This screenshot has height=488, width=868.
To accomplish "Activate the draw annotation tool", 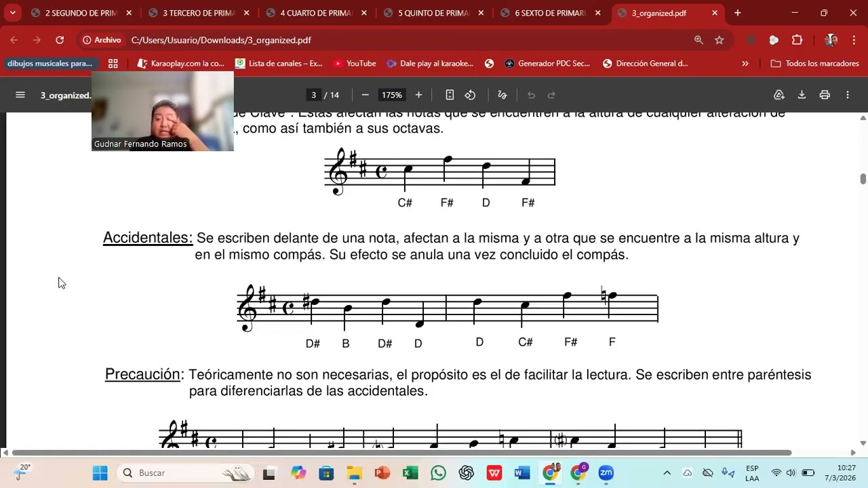I will (x=502, y=95).
